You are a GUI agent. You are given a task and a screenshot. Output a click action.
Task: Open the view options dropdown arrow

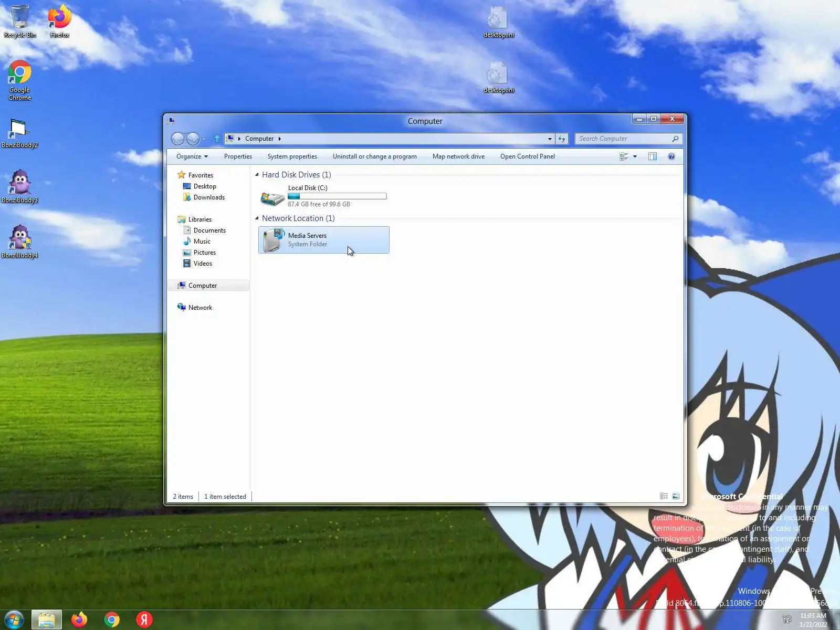(635, 156)
